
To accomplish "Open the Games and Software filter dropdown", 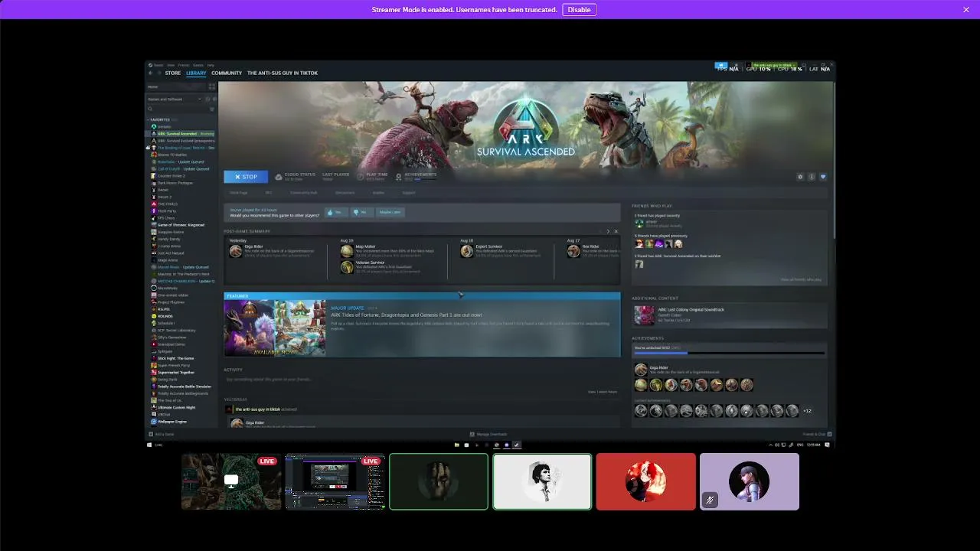I will (x=176, y=99).
